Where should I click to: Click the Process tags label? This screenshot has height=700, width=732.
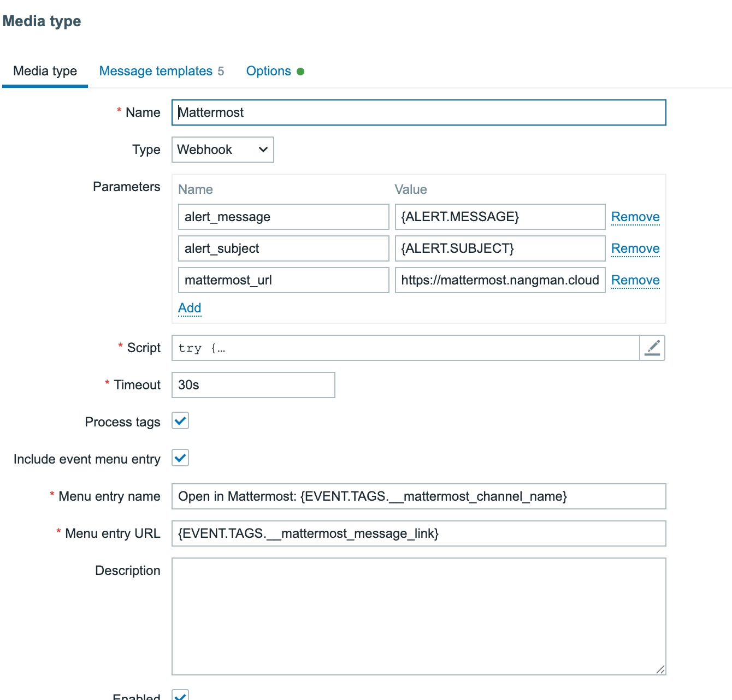coord(123,422)
